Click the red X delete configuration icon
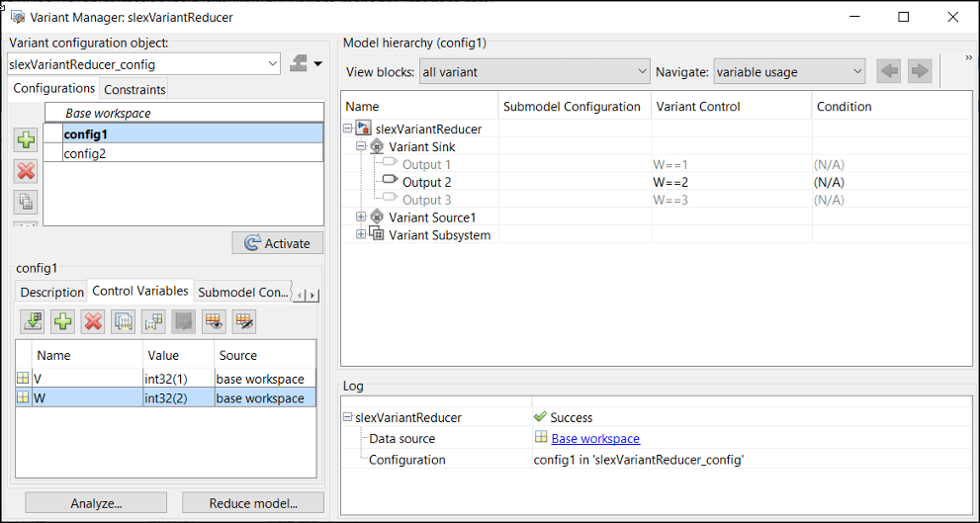Image resolution: width=980 pixels, height=523 pixels. [26, 170]
